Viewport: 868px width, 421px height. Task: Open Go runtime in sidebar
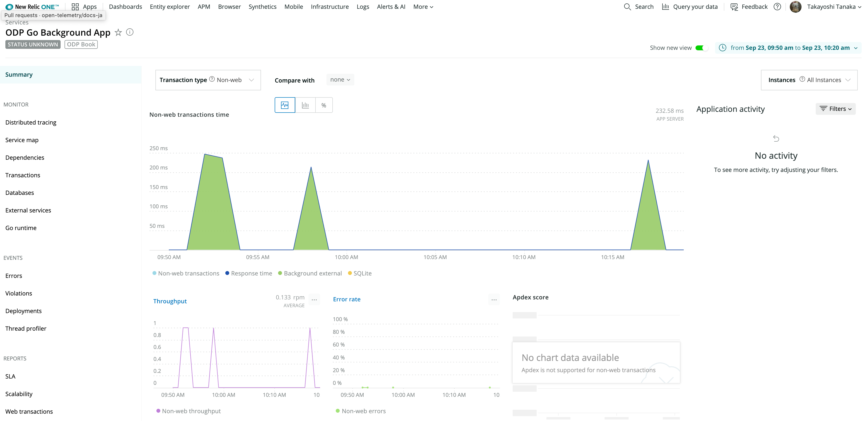pos(21,228)
